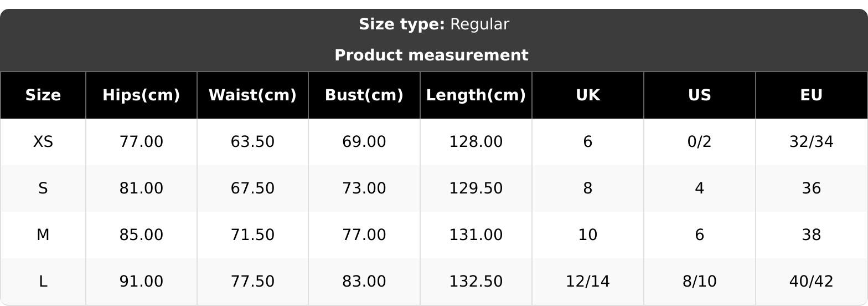Click the US column header
The height and width of the screenshot is (306, 868).
pyautogui.click(x=699, y=95)
